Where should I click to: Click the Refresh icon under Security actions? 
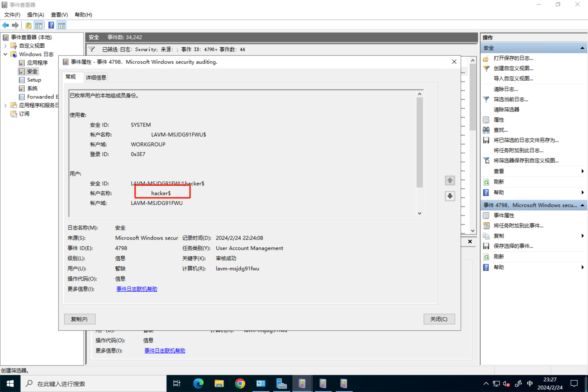486,182
